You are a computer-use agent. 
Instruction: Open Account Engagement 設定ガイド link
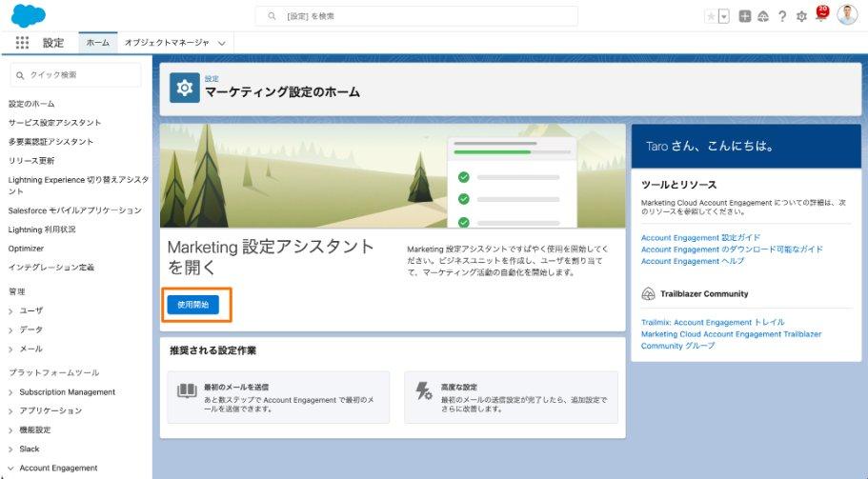[701, 237]
